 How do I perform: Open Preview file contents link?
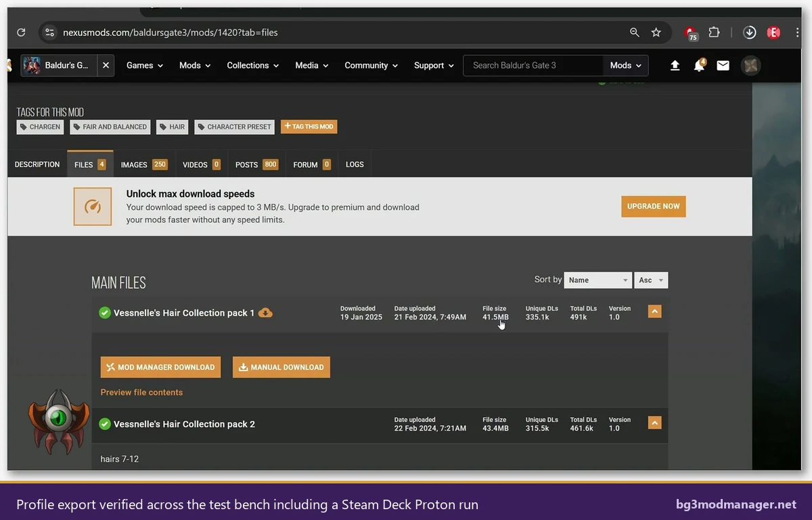coord(141,392)
